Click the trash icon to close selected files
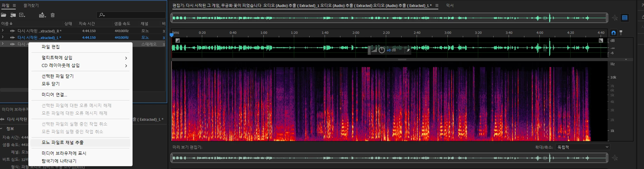Screen dimensions: 644x169 52,15
